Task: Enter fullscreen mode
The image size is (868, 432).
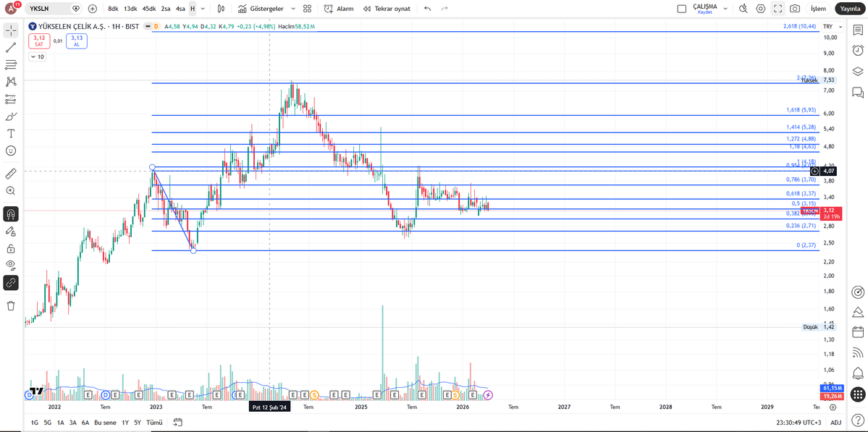Action: [778, 9]
